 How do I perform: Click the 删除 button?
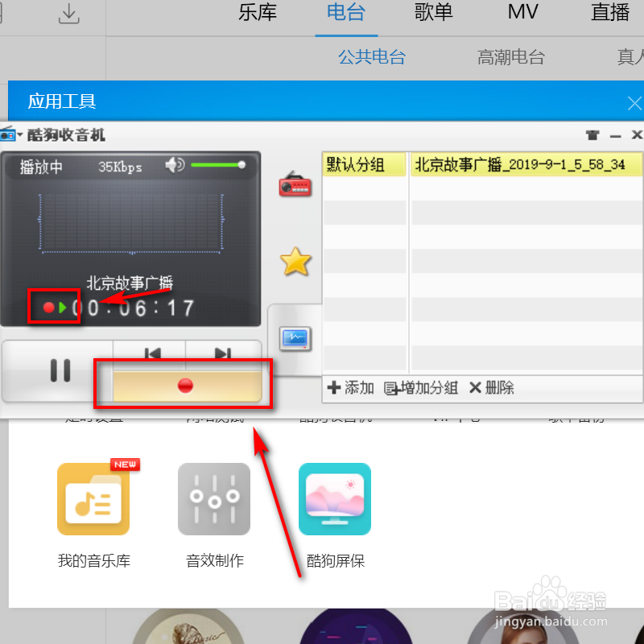click(x=492, y=388)
